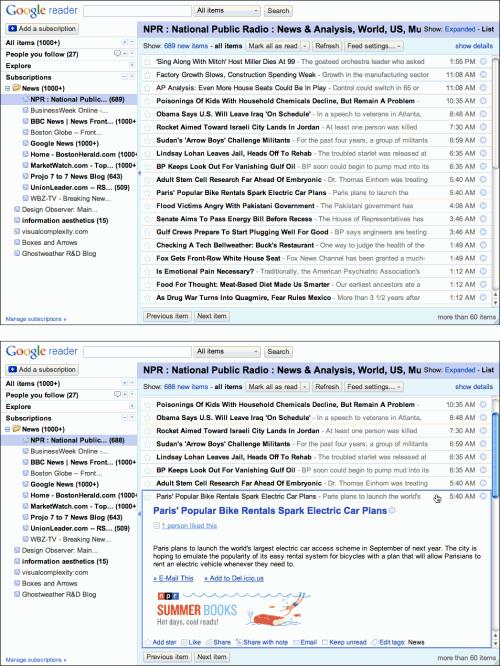Viewport: 500px width, 666px height.
Task: Switch to List view in bottom window
Action: pyautogui.click(x=487, y=370)
